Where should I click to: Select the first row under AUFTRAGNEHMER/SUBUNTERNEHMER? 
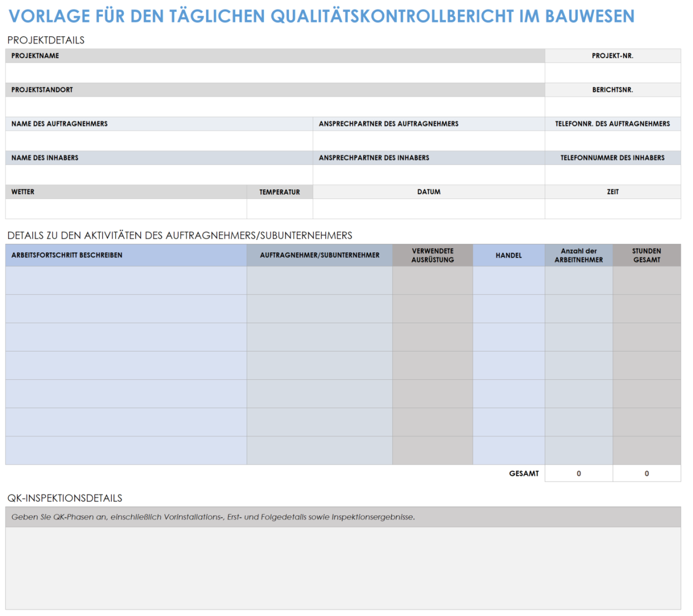pos(320,281)
